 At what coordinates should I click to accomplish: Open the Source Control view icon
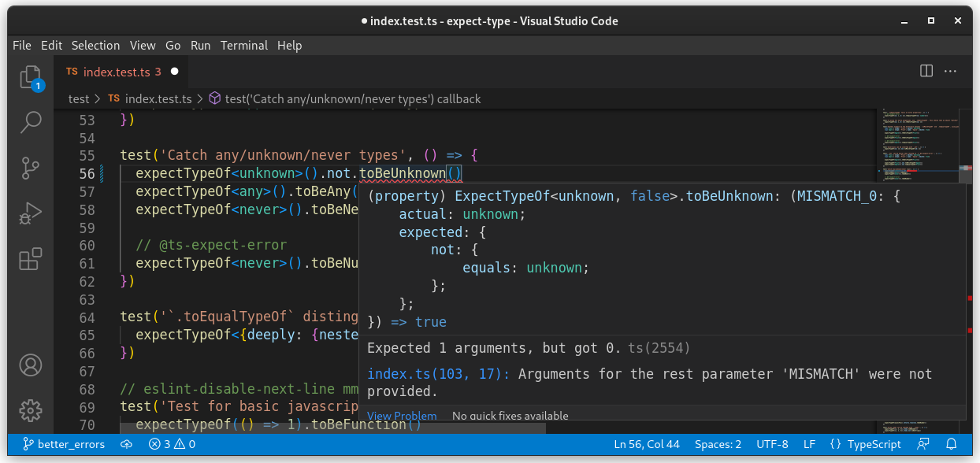pyautogui.click(x=30, y=167)
